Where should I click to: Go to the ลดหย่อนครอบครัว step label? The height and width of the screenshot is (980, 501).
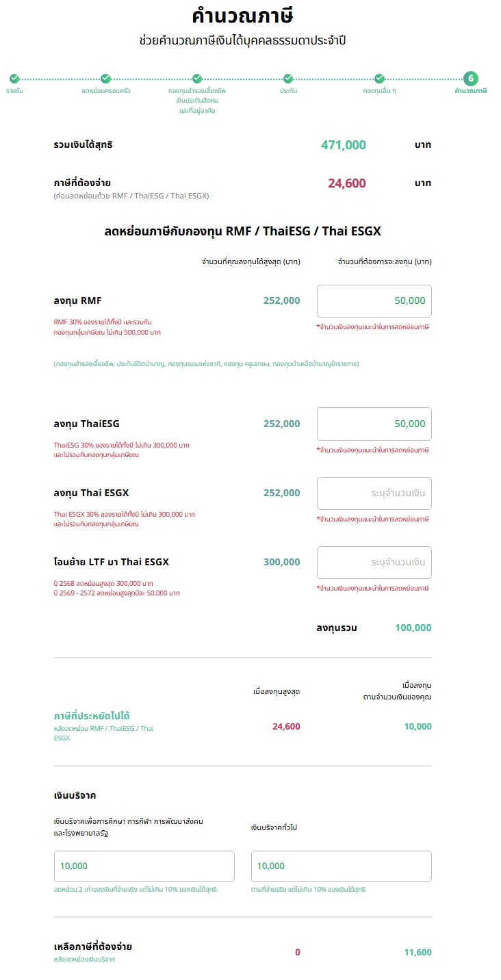click(x=105, y=91)
